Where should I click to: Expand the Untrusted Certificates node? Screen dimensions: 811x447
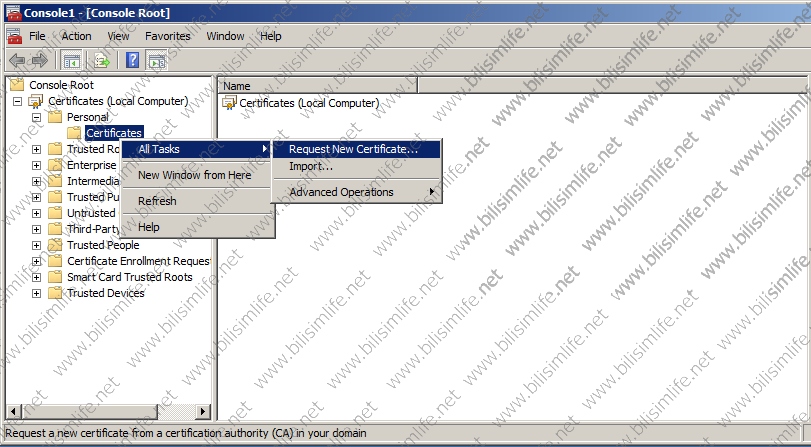point(36,213)
